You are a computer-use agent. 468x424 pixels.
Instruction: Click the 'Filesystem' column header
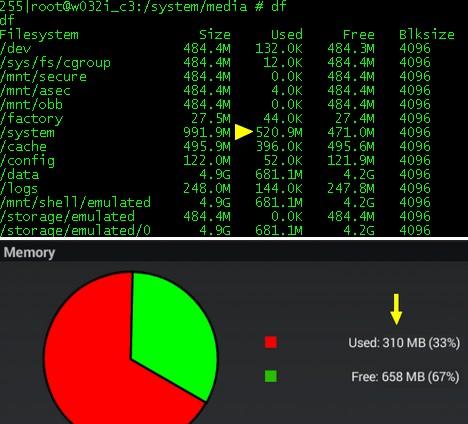click(x=39, y=35)
